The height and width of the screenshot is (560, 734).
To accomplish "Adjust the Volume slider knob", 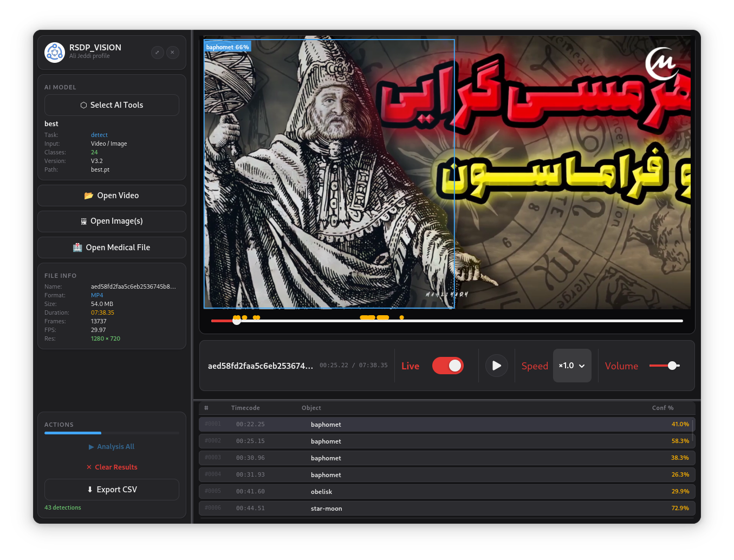I will pos(672,366).
